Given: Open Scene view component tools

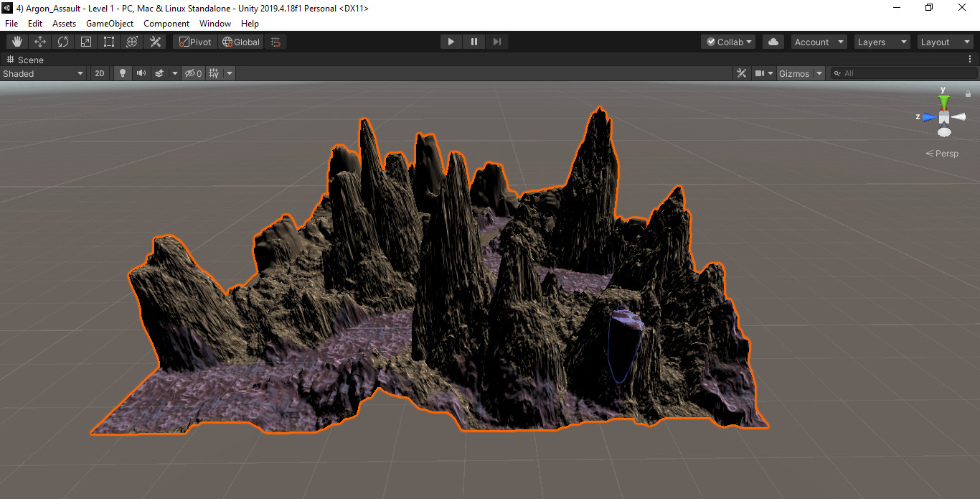Looking at the screenshot, I should [741, 73].
